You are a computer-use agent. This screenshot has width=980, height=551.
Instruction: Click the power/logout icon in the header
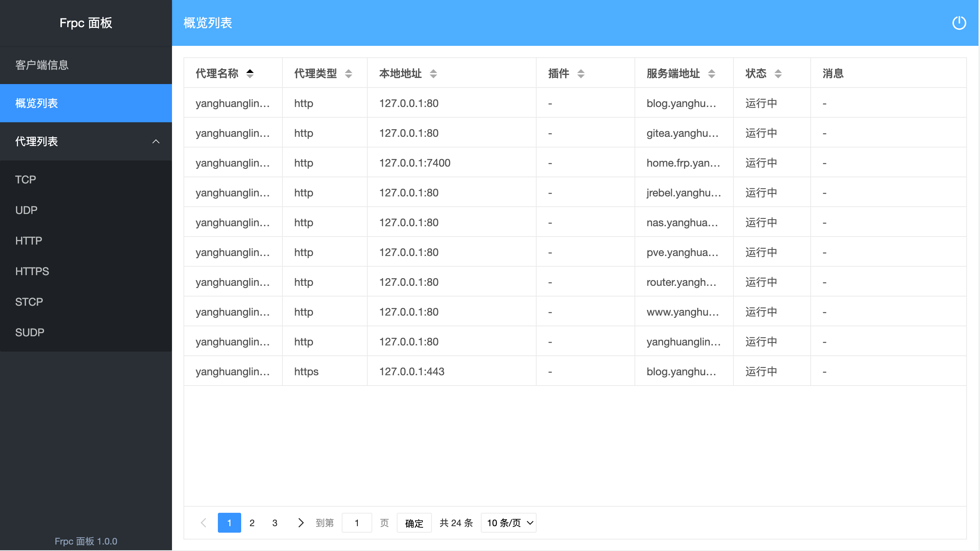point(959,23)
